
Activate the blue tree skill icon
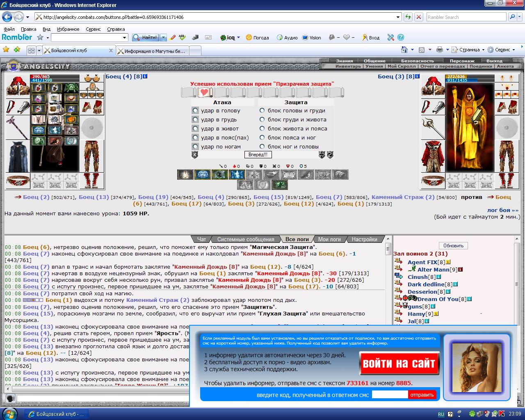point(203,174)
